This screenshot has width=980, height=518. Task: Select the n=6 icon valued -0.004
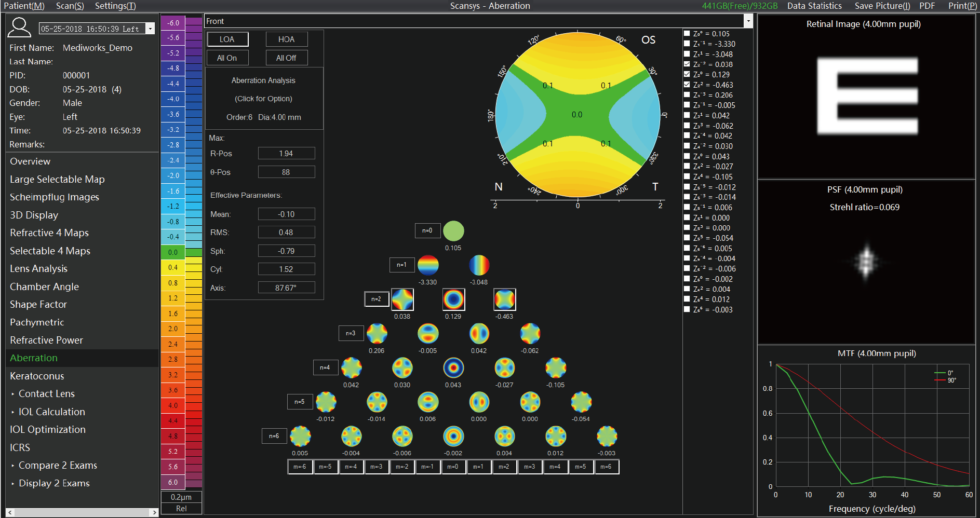pos(352,437)
